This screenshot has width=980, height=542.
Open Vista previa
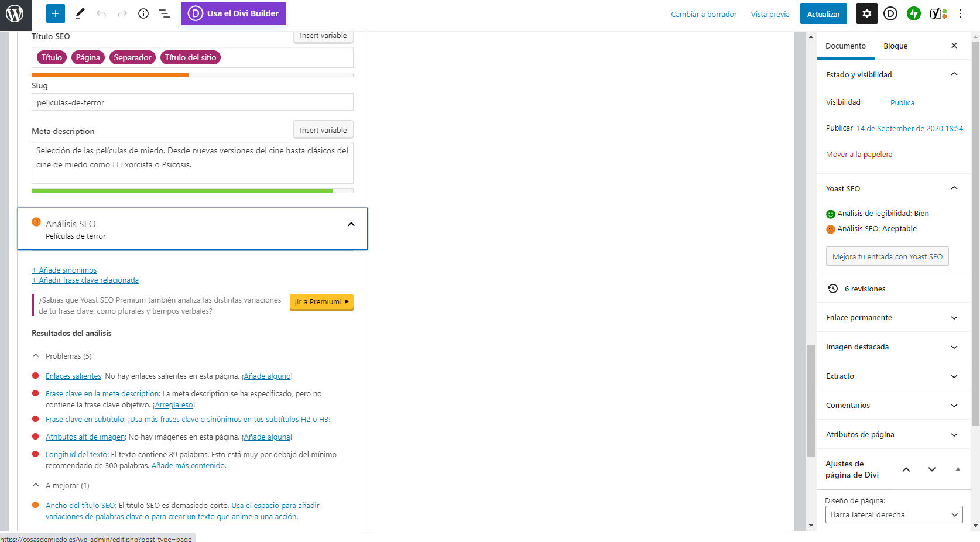point(770,14)
